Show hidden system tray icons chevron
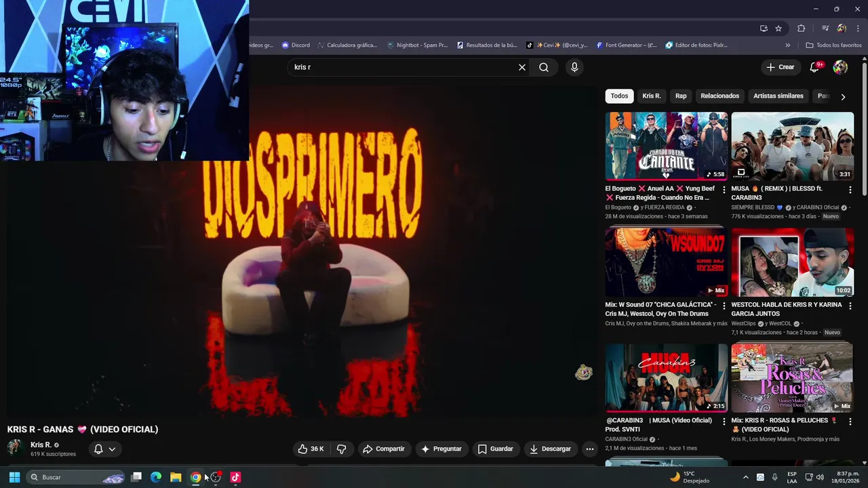The image size is (868, 488). 746,477
